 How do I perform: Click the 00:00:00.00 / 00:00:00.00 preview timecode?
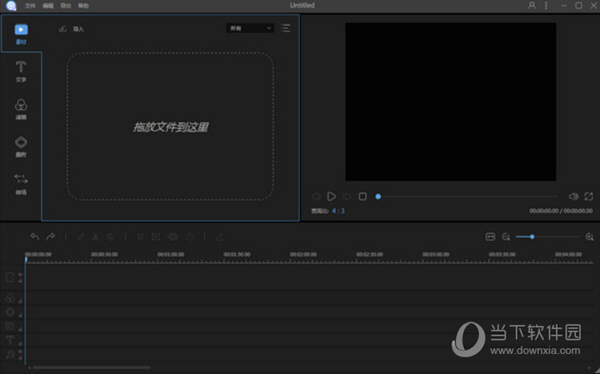(561, 211)
